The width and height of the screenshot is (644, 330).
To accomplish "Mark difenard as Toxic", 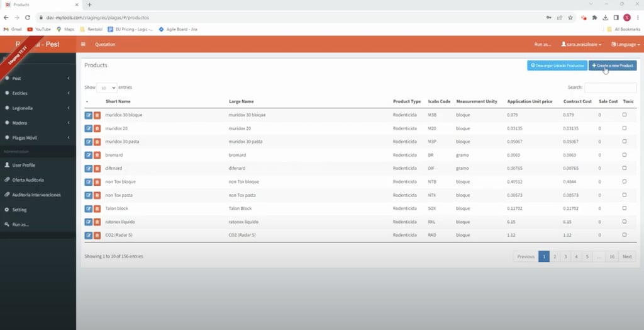I will pos(625,168).
